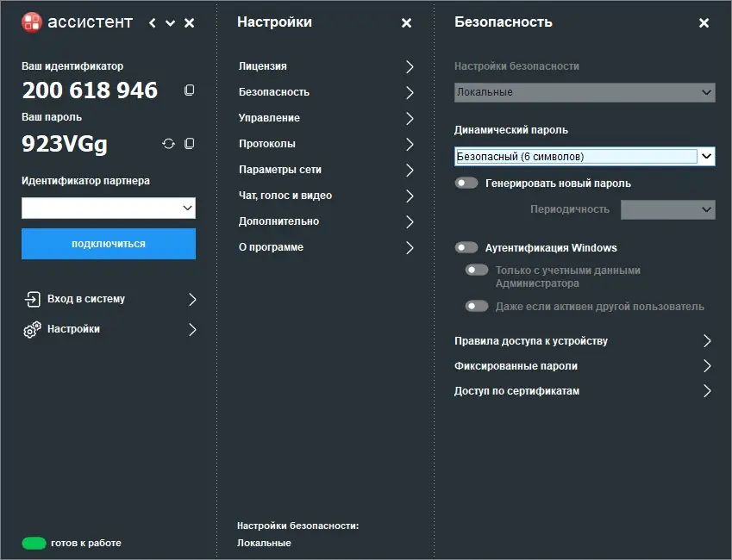Open the Параметры сети settings section
732x560 pixels.
coord(326,170)
